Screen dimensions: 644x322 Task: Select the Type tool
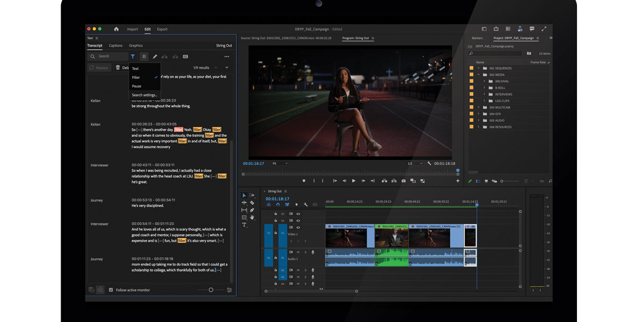[244, 225]
